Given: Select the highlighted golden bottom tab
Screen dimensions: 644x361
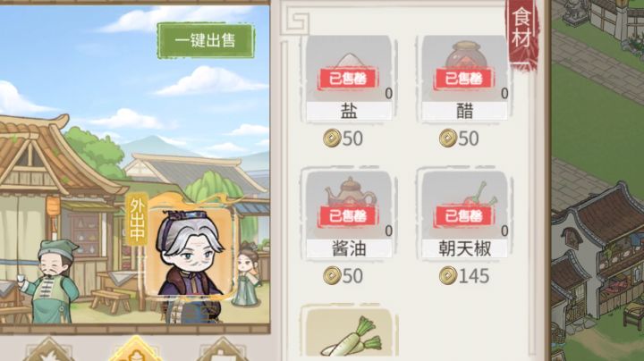Looking at the screenshot, I should click(136, 349).
